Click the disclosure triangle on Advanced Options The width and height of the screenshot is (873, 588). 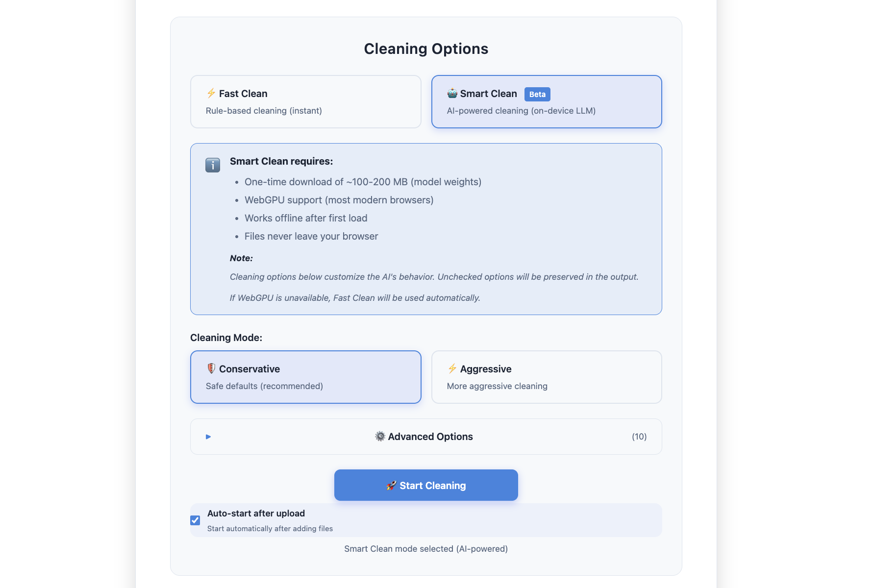tap(207, 436)
